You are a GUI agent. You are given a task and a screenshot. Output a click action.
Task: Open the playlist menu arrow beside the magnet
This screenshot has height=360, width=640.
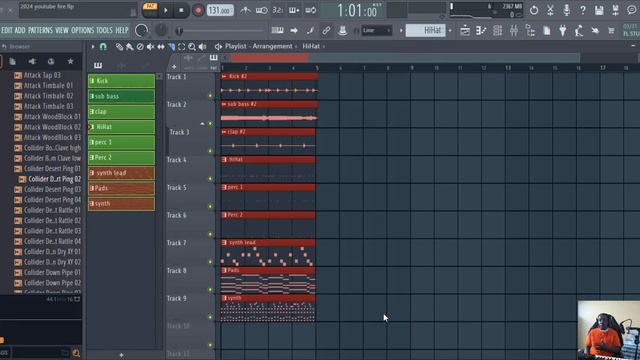point(93,47)
